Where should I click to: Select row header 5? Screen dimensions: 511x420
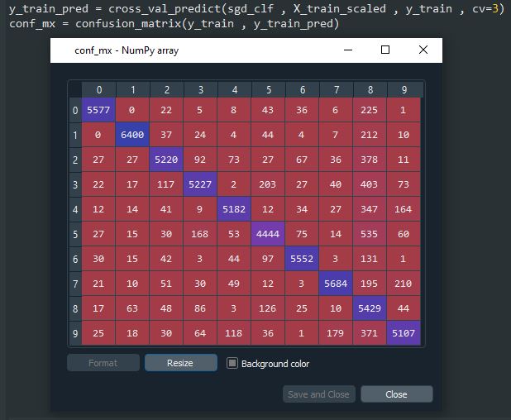(75, 234)
